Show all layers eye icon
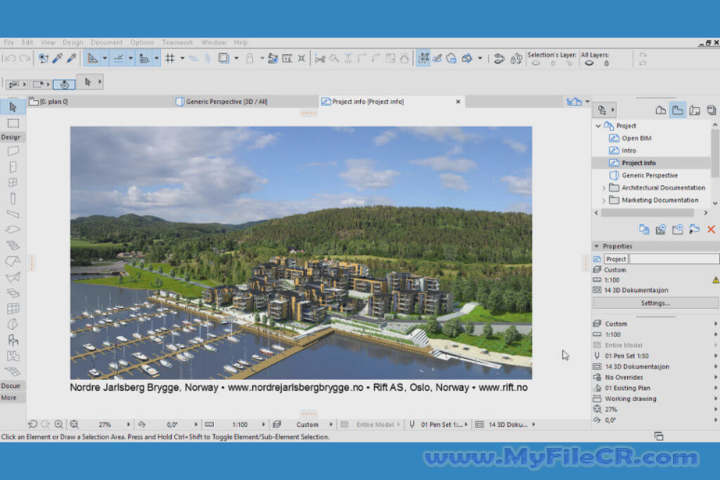This screenshot has height=480, width=720. (589, 63)
